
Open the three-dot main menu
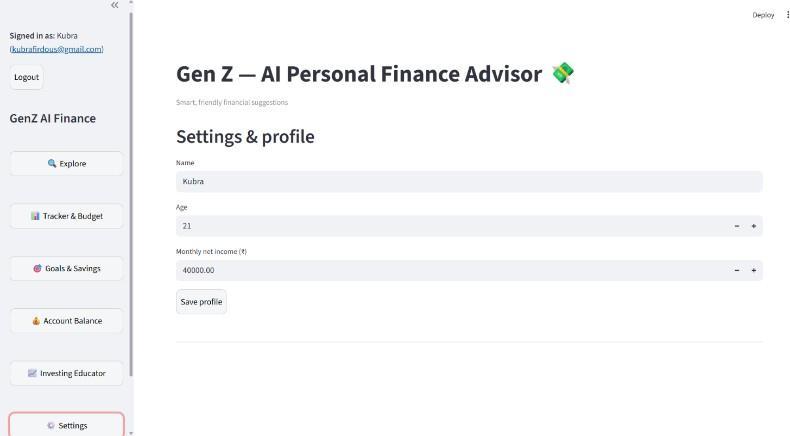tap(787, 15)
